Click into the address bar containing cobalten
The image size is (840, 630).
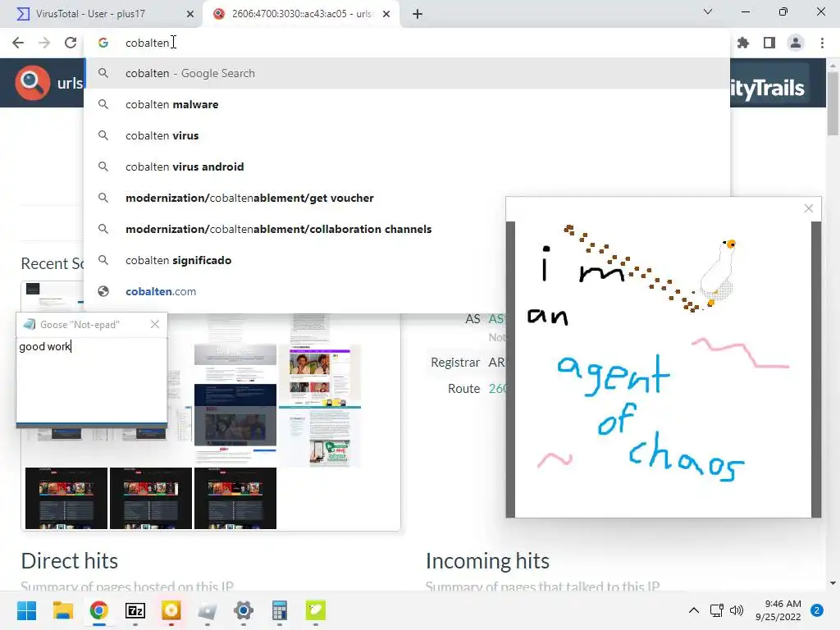[x=407, y=43]
